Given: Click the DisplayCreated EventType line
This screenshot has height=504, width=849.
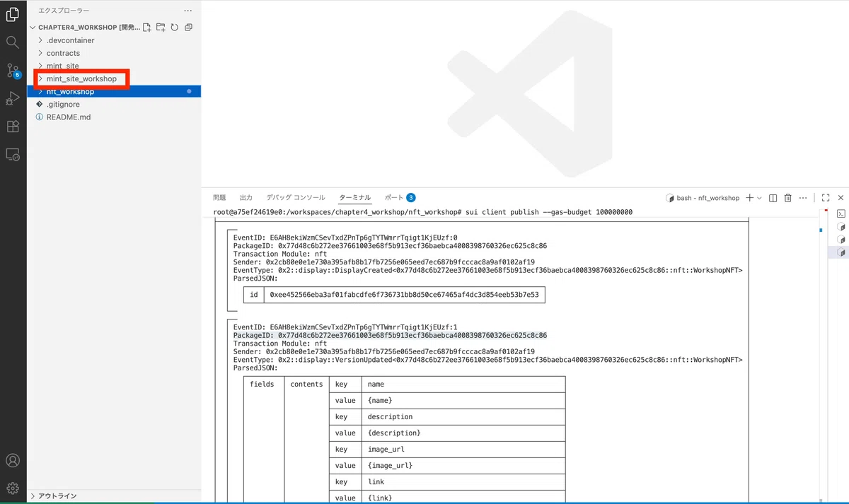Looking at the screenshot, I should point(487,270).
